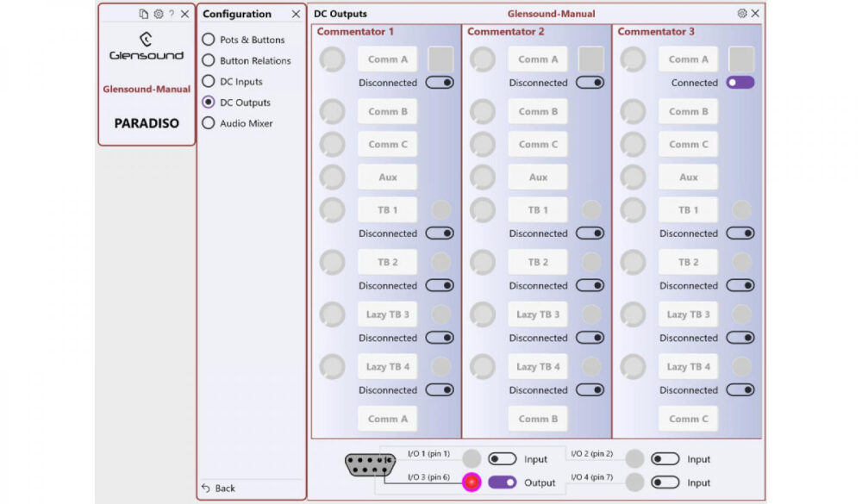Switch I/O 3 (pin 6) back to Input
This screenshot has width=862, height=504.
(x=501, y=483)
